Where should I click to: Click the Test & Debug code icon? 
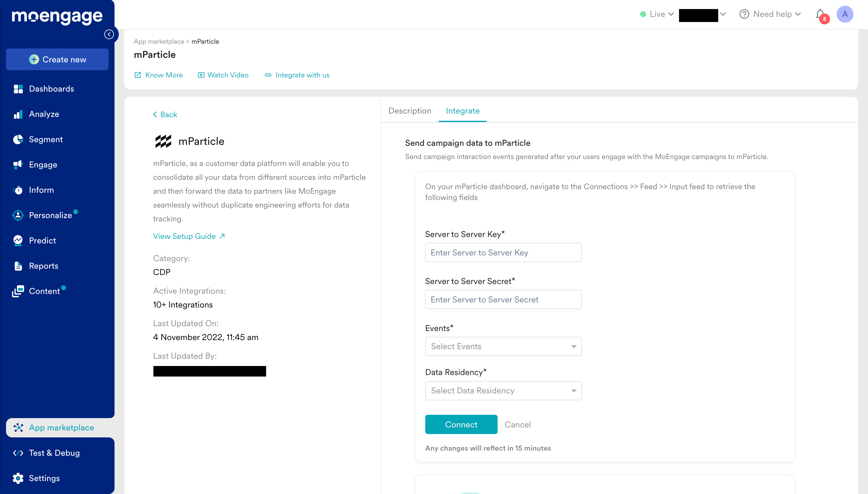coord(18,453)
